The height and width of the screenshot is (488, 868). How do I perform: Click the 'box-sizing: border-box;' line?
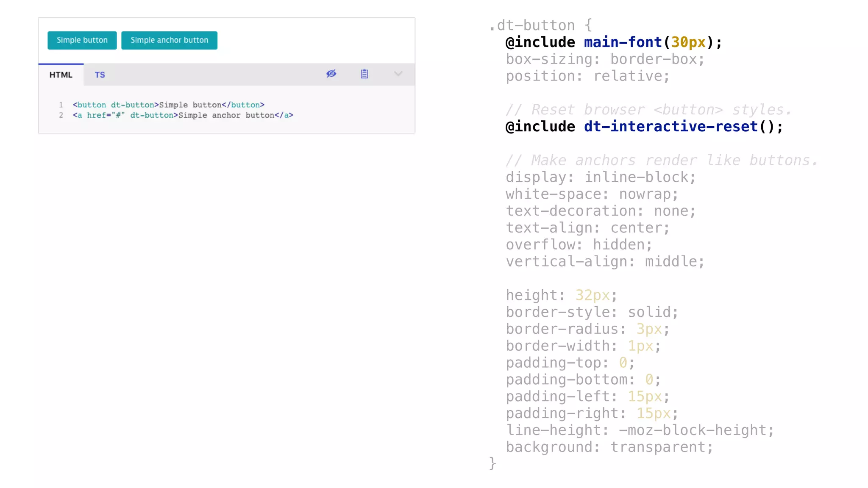tap(605, 59)
